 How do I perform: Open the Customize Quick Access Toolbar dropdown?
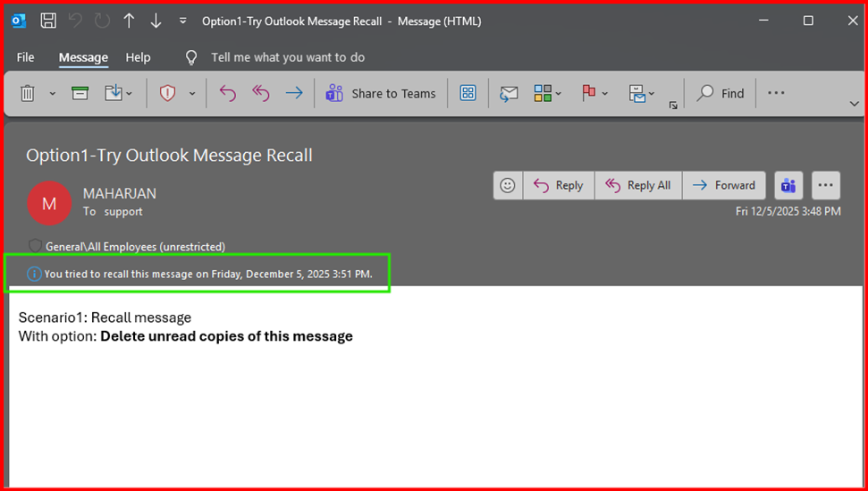183,21
